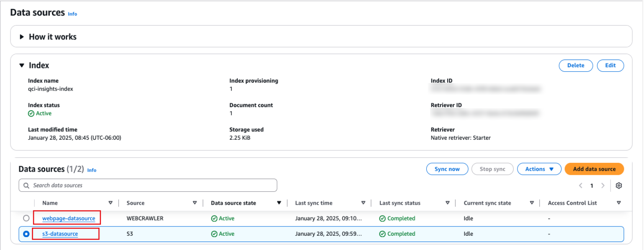The image size is (644, 250).
Task: Sort by Source column arrow
Action: [x=195, y=203]
